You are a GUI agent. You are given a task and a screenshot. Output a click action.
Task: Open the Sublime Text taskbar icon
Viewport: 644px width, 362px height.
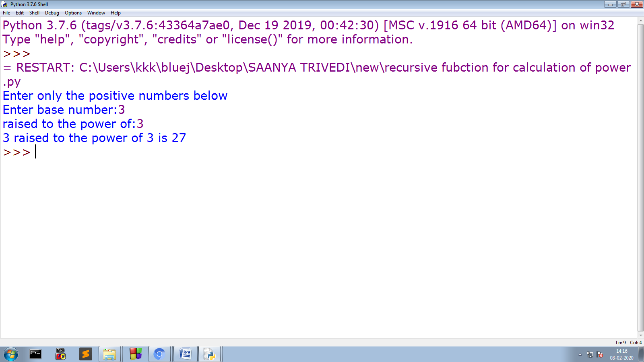(86, 354)
